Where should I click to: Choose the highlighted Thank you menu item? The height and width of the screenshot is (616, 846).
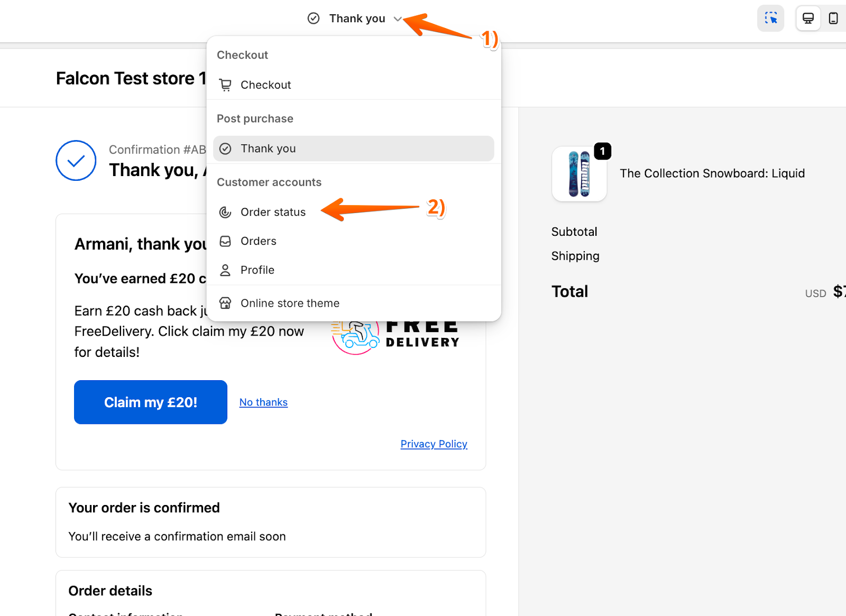[x=353, y=149]
